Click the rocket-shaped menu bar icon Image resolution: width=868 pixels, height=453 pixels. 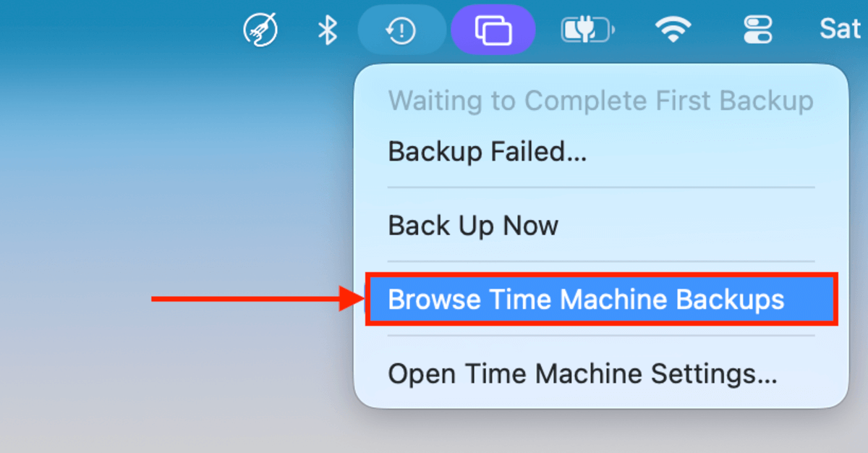[260, 29]
